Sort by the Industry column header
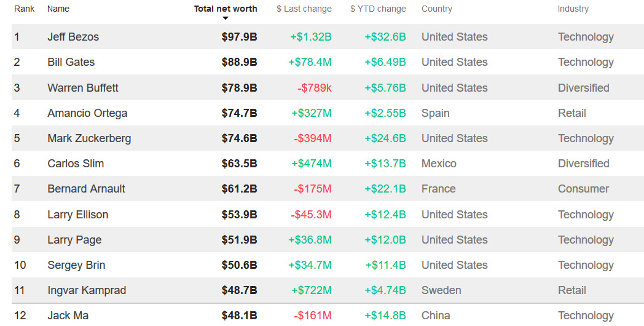This screenshot has height=326, width=644. point(573,9)
